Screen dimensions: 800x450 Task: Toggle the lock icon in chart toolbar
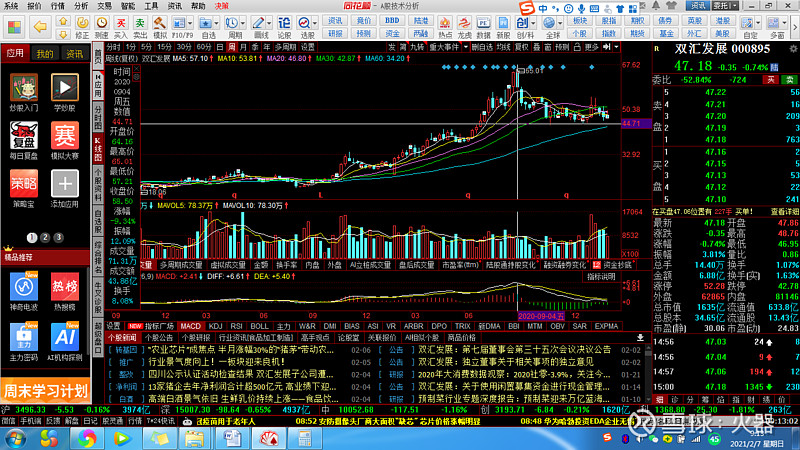pos(577,47)
